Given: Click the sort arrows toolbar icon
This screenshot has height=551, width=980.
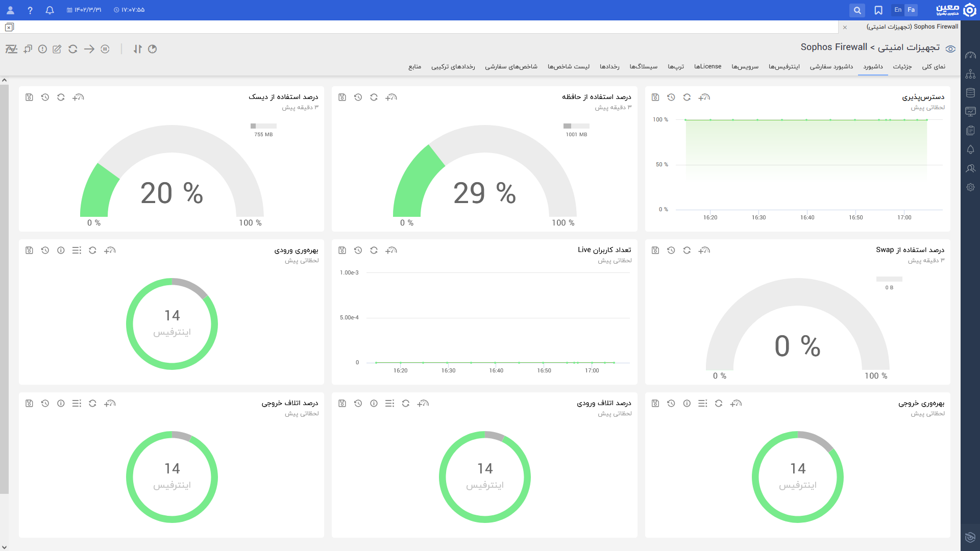Looking at the screenshot, I should (138, 49).
